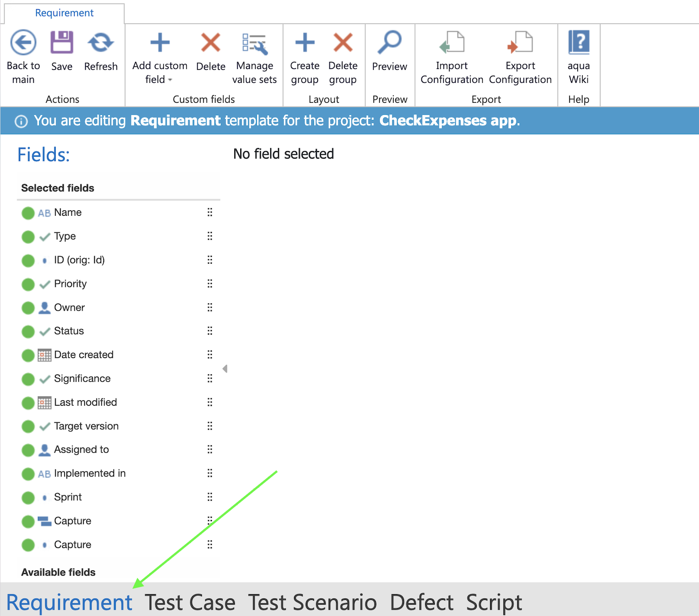The image size is (699, 616).
Task: Toggle green status dot for Sprint field
Action: click(x=28, y=498)
